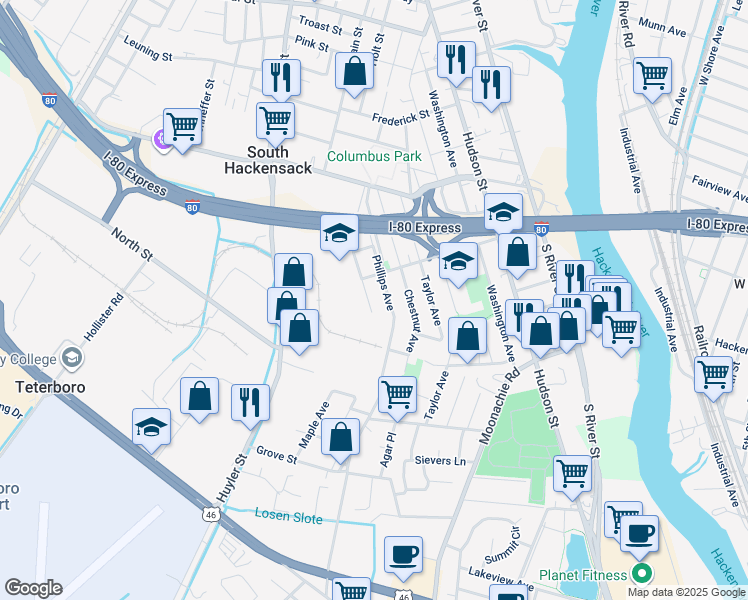Open the Map data ©2025 Google attribution
The height and width of the screenshot is (600, 748).
(686, 593)
